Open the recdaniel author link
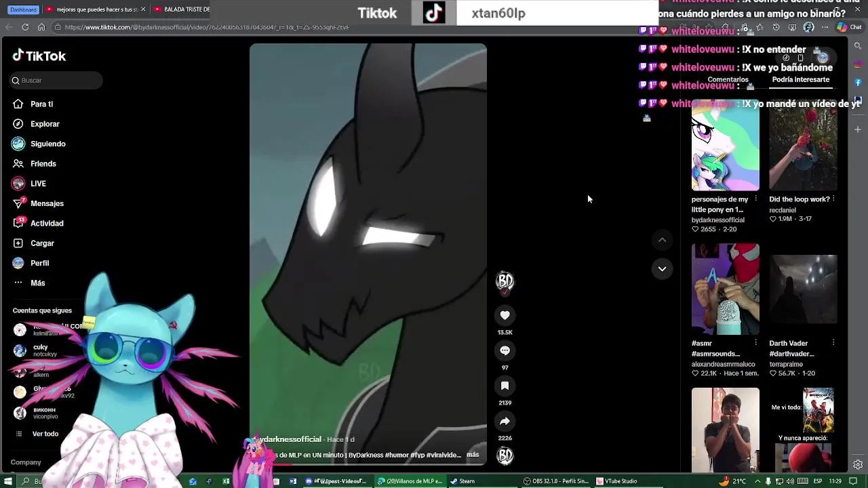This screenshot has width=868, height=488. coord(783,210)
